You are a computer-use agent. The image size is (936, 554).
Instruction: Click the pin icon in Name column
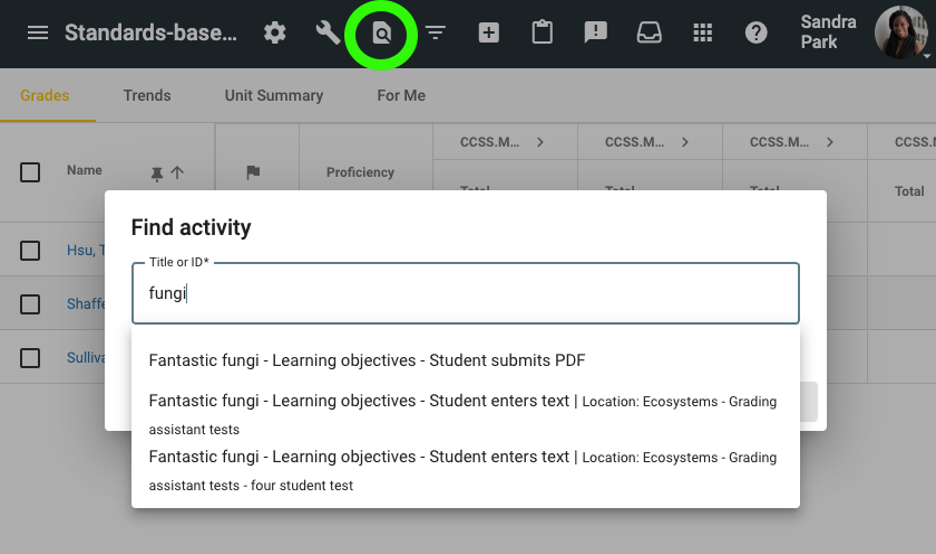point(157,173)
